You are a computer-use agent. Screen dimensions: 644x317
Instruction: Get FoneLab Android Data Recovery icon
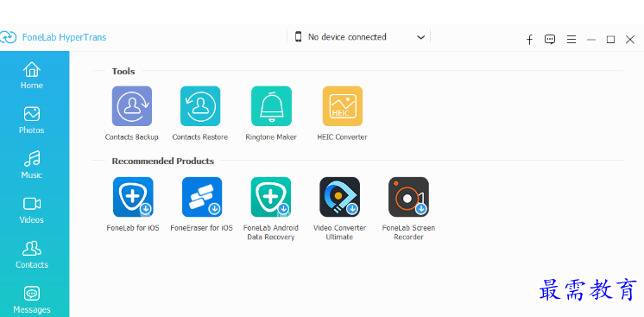coord(271,197)
